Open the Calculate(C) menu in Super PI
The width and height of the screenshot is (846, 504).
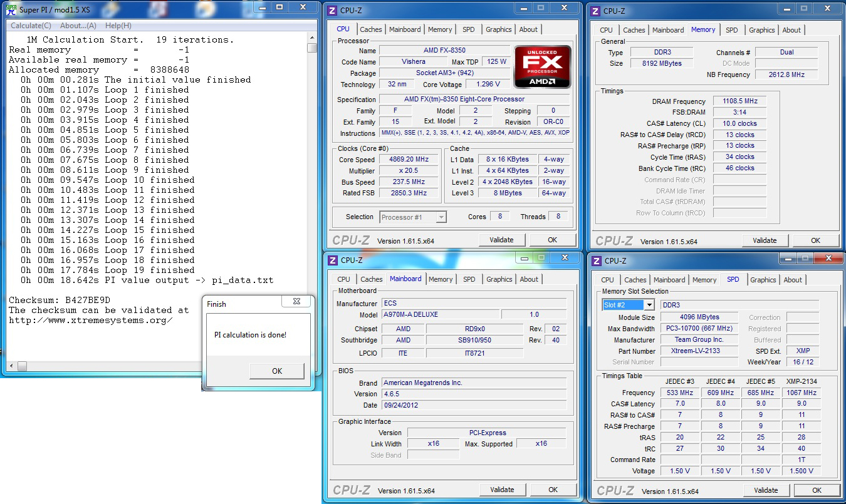(31, 26)
